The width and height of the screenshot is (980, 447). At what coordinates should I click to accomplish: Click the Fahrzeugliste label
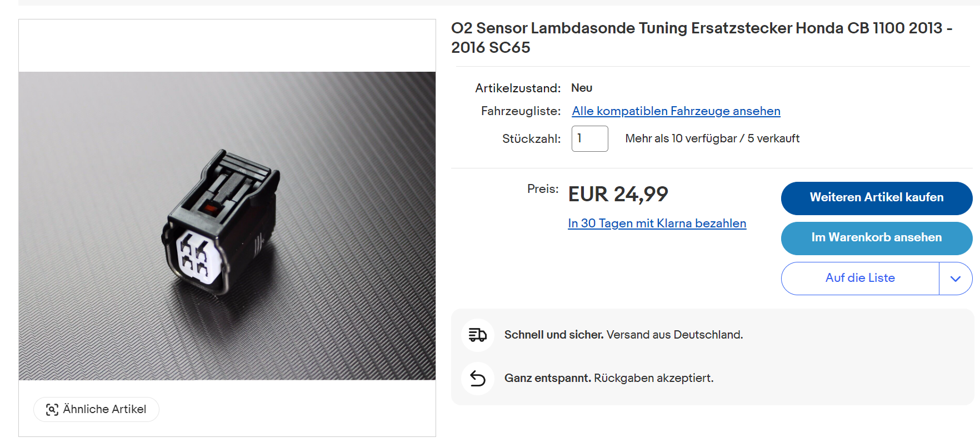[x=521, y=111]
